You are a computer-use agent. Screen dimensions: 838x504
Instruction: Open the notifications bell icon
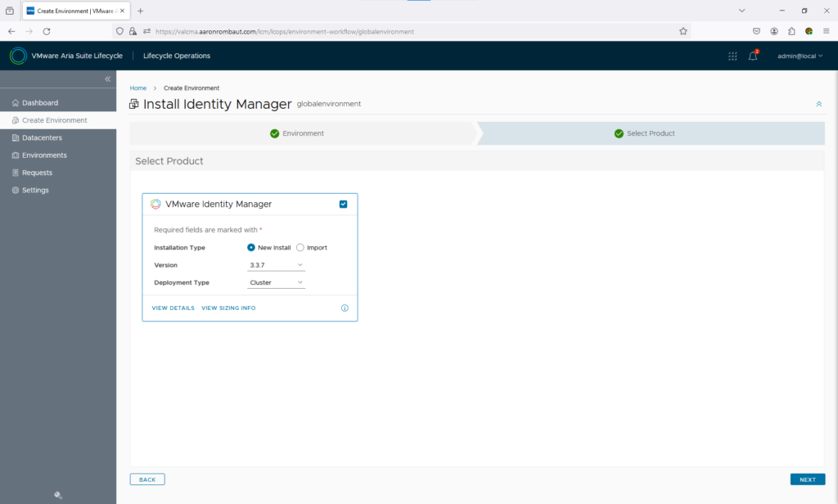753,56
